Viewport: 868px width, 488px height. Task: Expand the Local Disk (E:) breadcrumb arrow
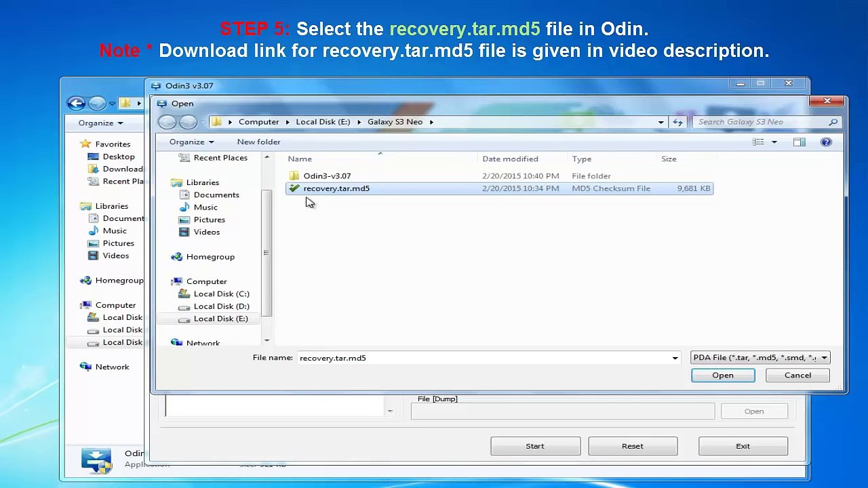(x=359, y=122)
